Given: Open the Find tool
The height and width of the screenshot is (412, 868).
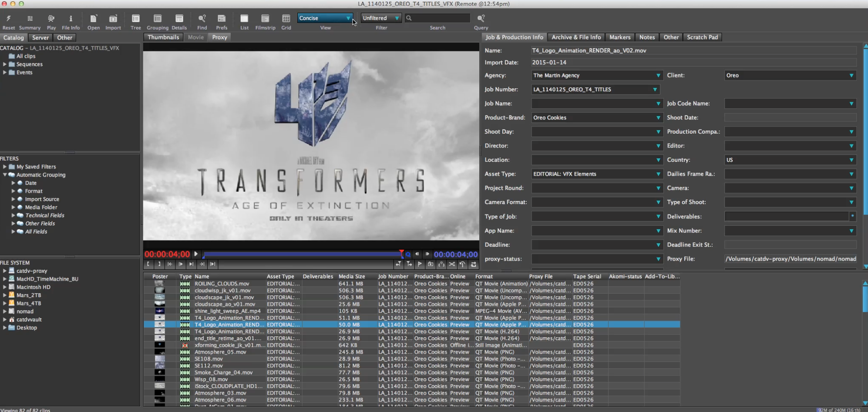Looking at the screenshot, I should coord(202,18).
